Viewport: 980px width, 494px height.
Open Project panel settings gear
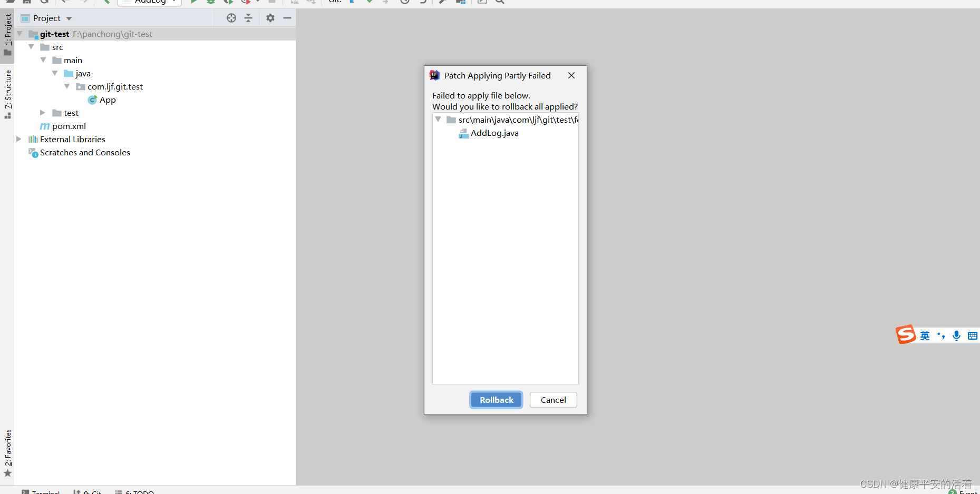[270, 18]
